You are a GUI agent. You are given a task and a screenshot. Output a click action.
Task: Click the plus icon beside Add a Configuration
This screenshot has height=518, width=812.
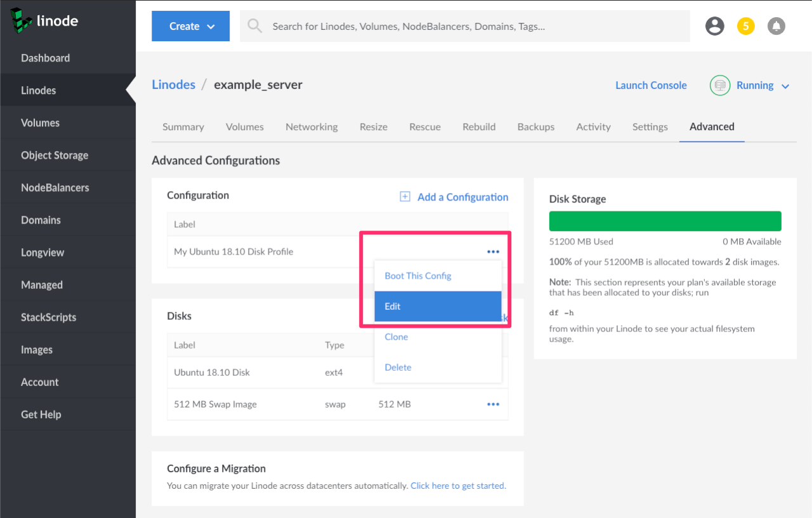click(405, 197)
